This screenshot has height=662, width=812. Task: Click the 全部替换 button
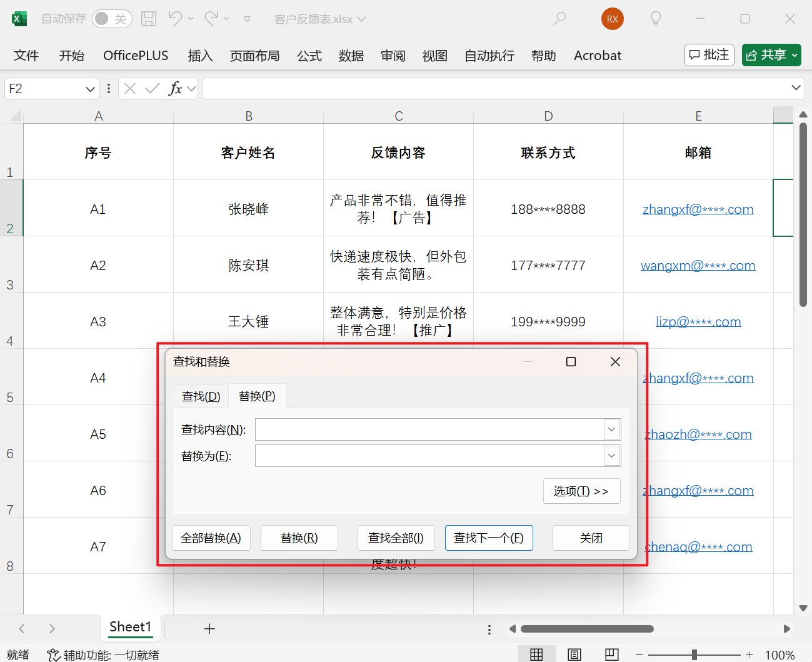coord(211,538)
